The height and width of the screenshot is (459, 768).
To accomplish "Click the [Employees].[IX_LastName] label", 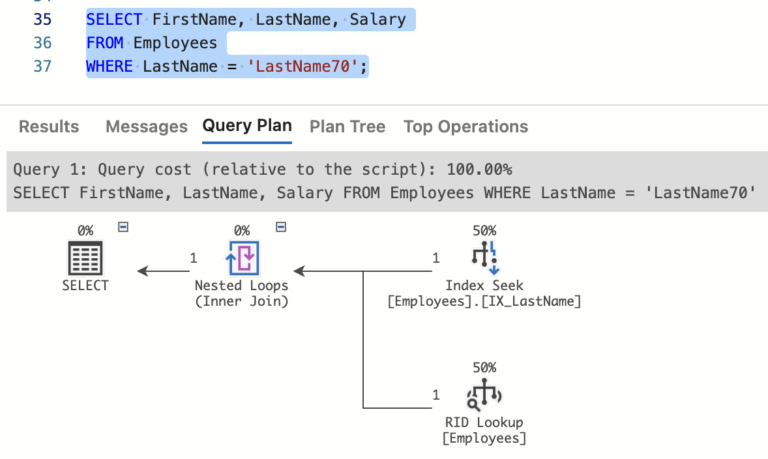I will coord(484,301).
